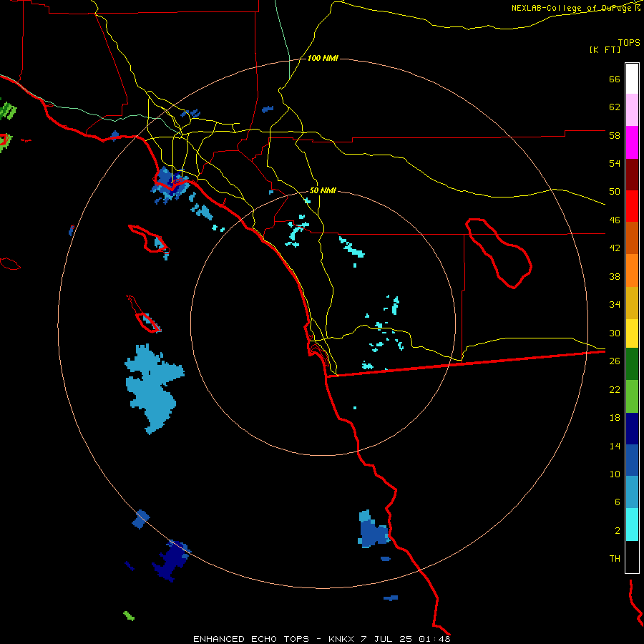
Task: Click the light pink legend swatch
Action: [632, 110]
